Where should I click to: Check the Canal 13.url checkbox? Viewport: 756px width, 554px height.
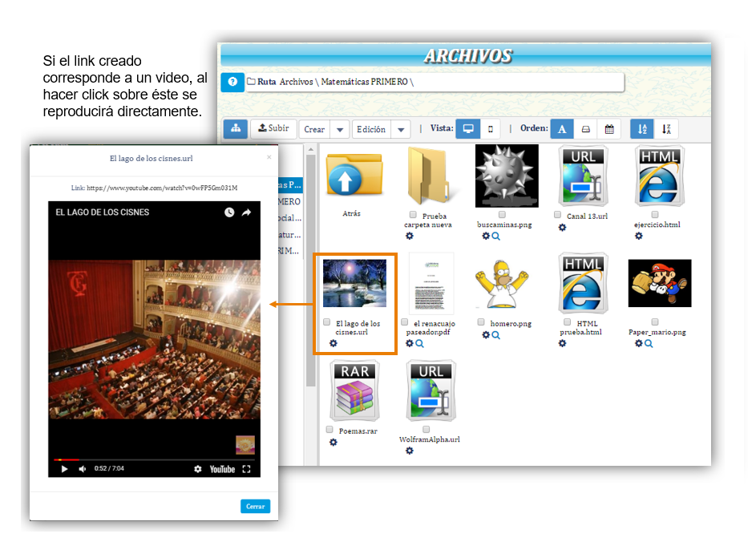(x=557, y=214)
